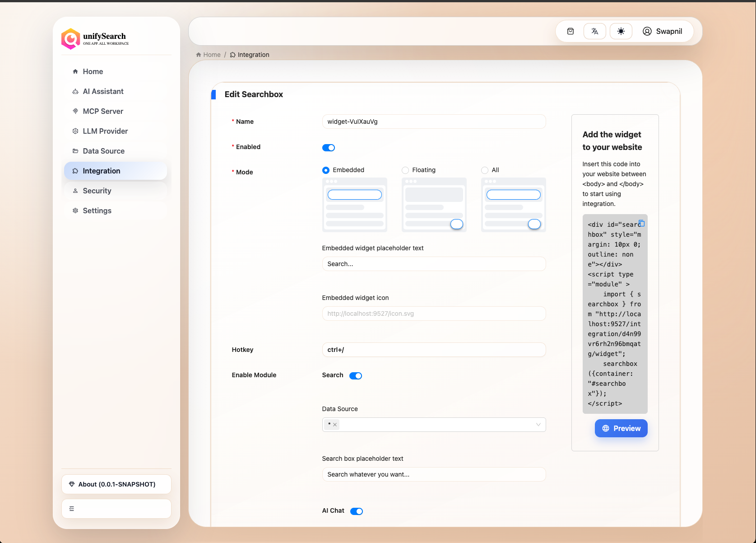Viewport: 756px width, 543px height.
Task: Turn off the Search module toggle
Action: pyautogui.click(x=356, y=375)
